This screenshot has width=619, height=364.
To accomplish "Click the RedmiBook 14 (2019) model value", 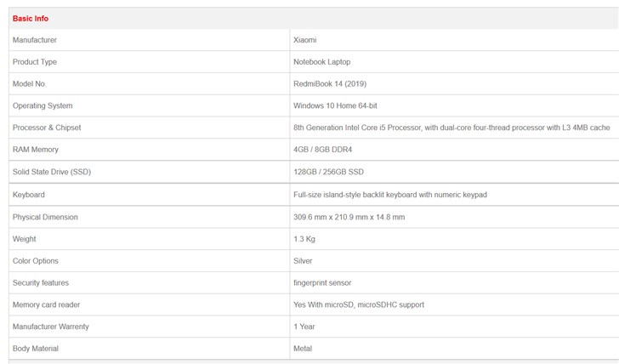I will [x=330, y=84].
